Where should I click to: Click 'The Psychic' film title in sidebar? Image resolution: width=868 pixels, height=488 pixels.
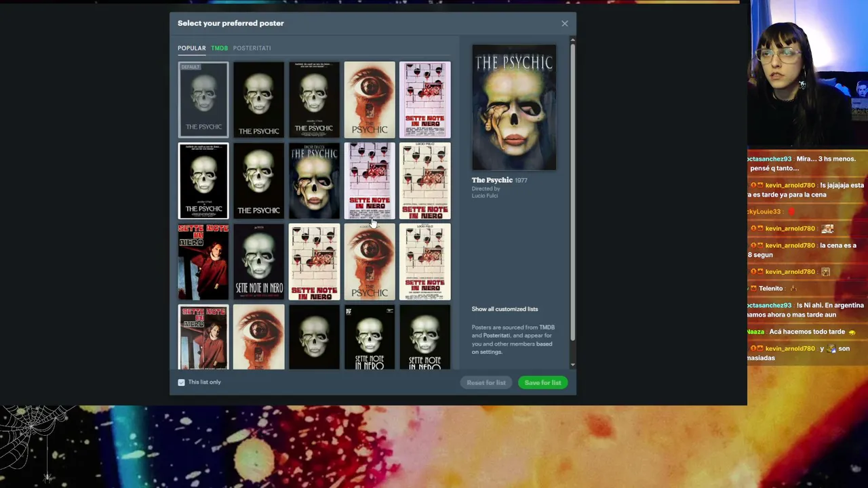[x=492, y=180]
